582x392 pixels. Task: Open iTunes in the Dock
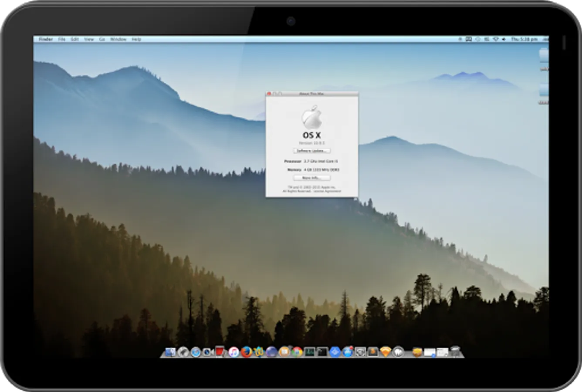(x=233, y=351)
